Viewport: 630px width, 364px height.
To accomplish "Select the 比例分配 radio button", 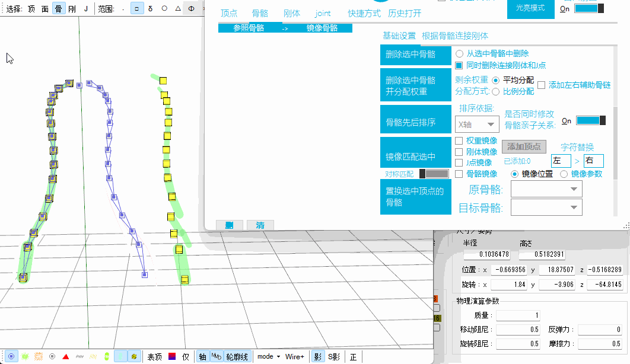I will pyautogui.click(x=495, y=91).
